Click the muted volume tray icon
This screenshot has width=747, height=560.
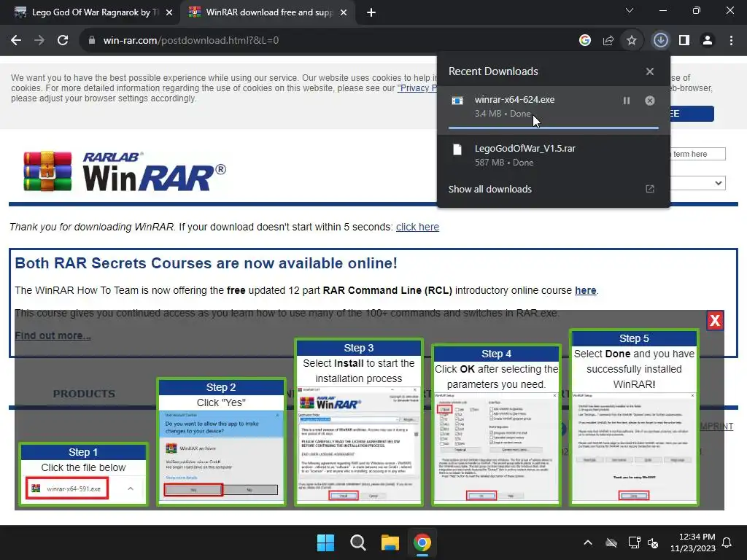point(653,542)
